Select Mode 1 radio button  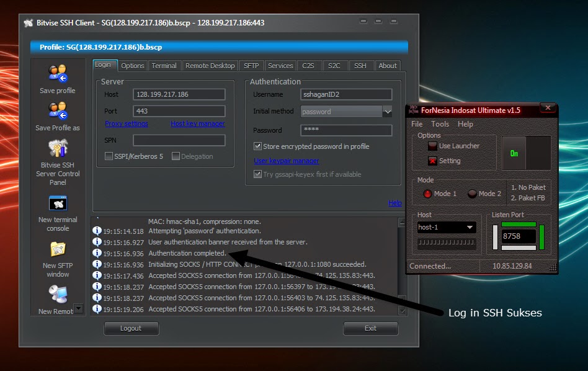coord(427,194)
